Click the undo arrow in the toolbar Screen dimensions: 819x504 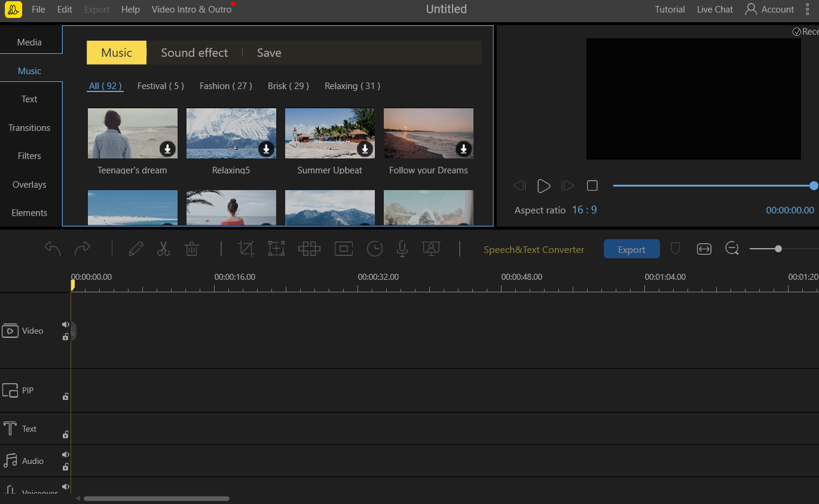click(53, 249)
